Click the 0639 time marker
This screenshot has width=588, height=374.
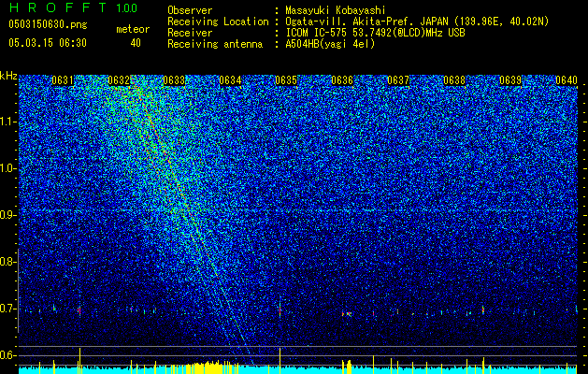click(x=510, y=80)
